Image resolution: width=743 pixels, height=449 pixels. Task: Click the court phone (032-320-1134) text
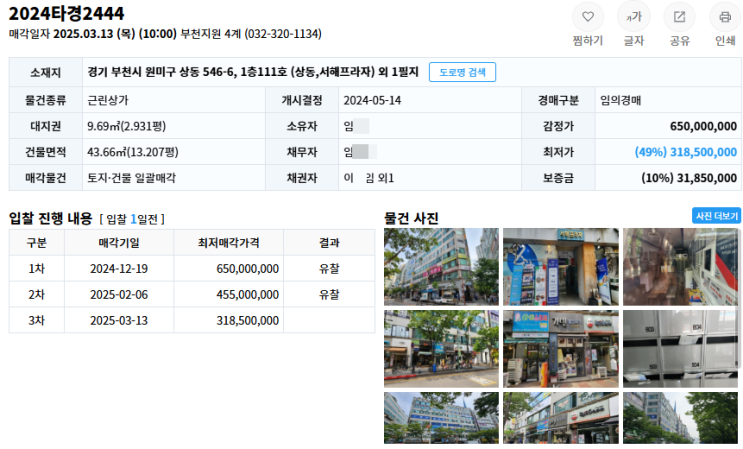pyautogui.click(x=283, y=34)
